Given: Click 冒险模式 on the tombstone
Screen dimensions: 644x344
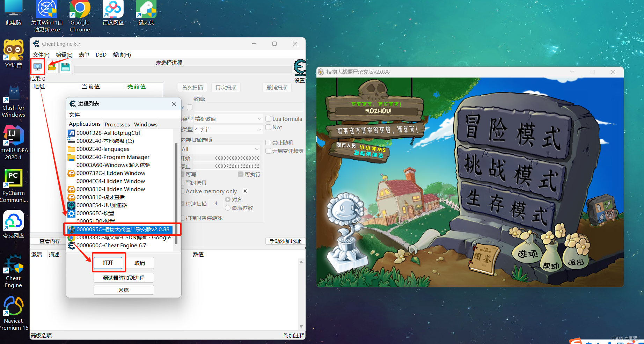Looking at the screenshot, I should pyautogui.click(x=513, y=133).
